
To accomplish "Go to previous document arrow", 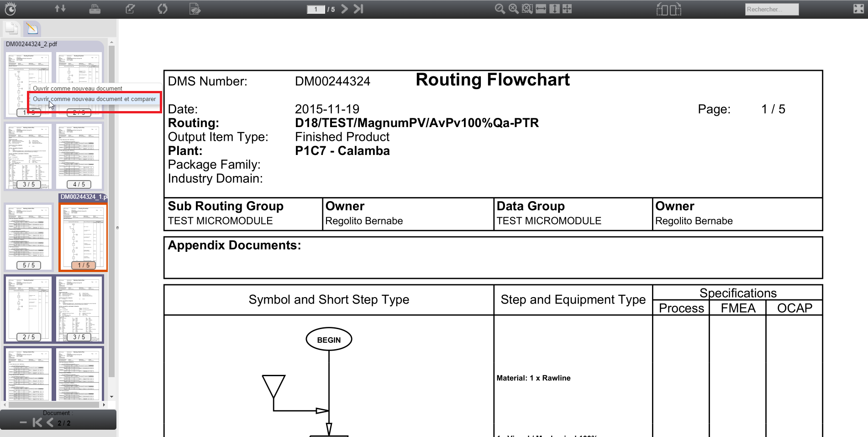I will 50,423.
